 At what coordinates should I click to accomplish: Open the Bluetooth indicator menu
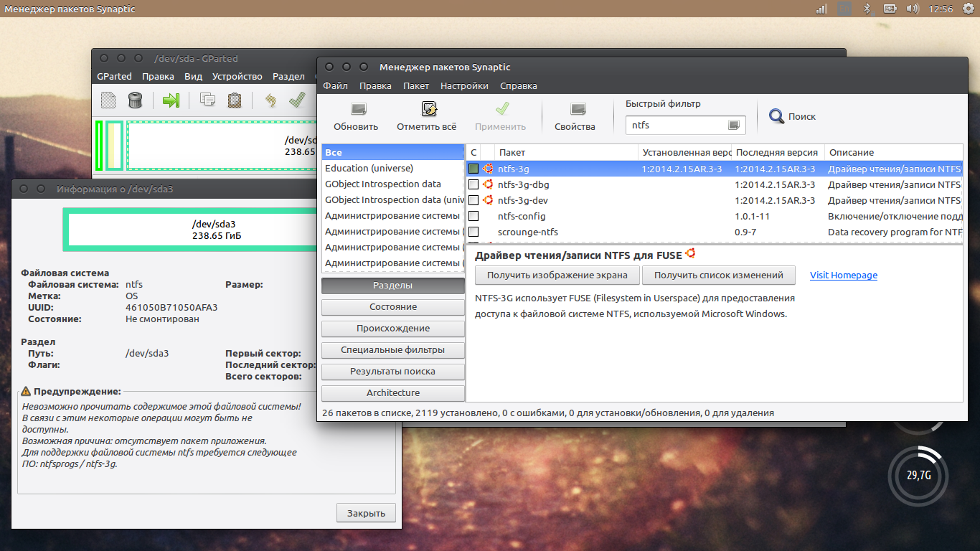[x=867, y=9]
